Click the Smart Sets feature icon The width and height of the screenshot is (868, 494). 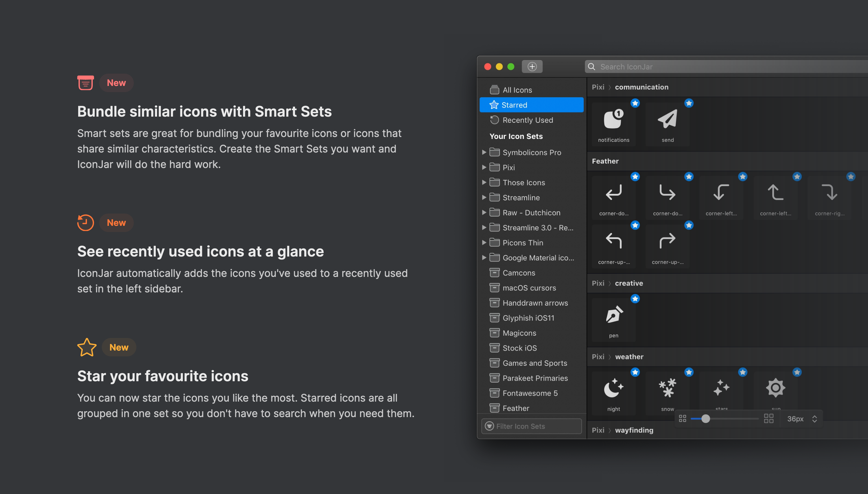pos(86,82)
